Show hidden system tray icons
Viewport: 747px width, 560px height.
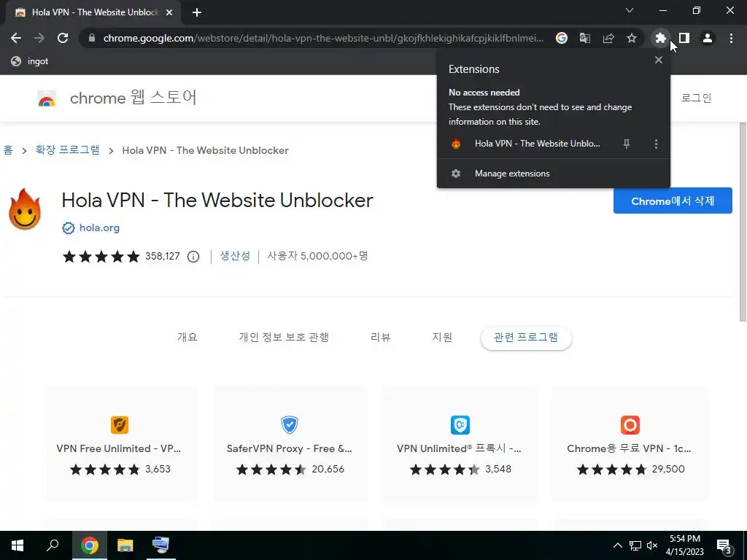click(x=617, y=545)
